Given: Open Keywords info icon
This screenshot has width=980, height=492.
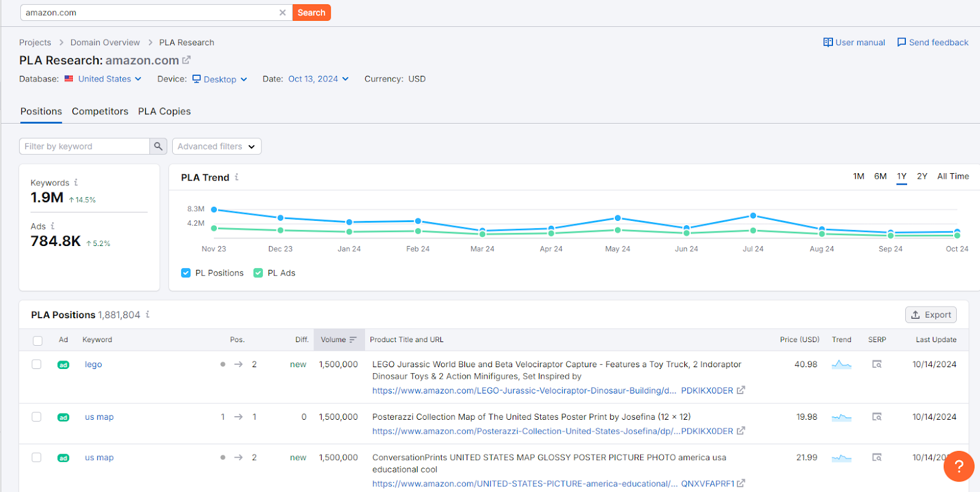Looking at the screenshot, I should (76, 182).
